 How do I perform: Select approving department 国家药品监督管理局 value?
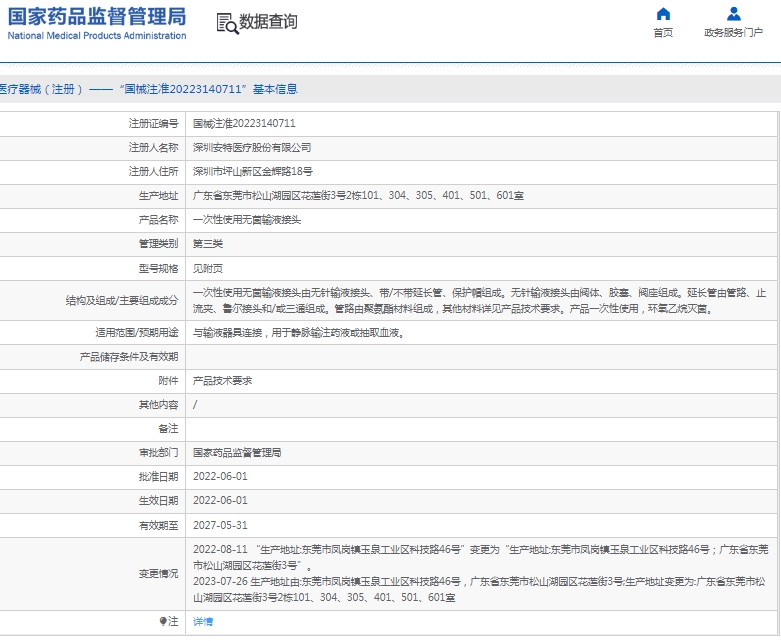[237, 452]
